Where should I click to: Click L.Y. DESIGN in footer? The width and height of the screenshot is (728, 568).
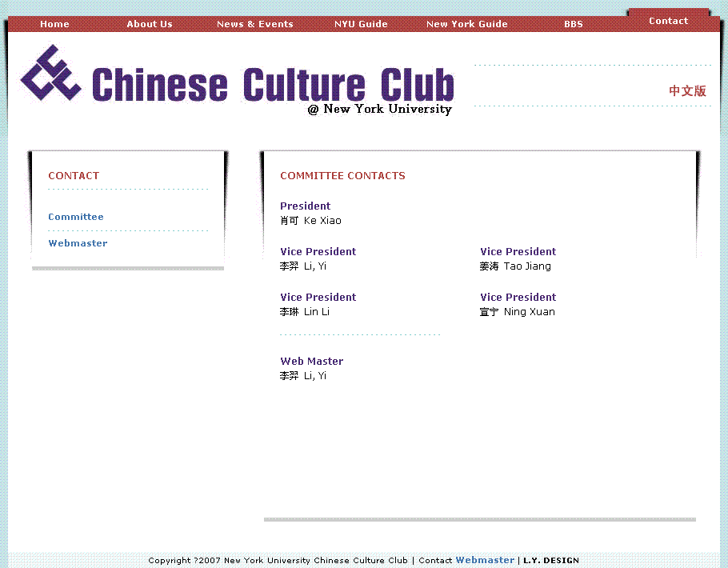pyautogui.click(x=551, y=560)
